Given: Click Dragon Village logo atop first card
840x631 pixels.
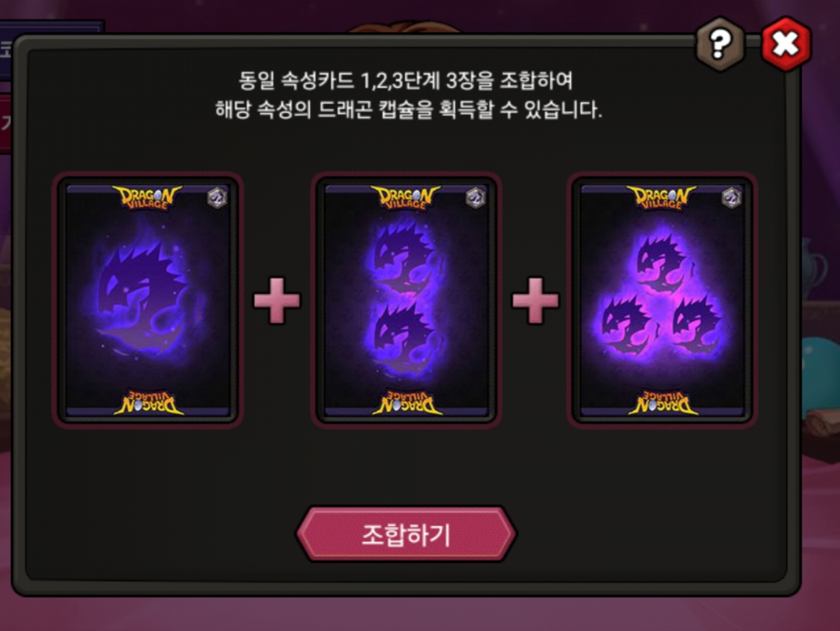Looking at the screenshot, I should click(x=147, y=198).
